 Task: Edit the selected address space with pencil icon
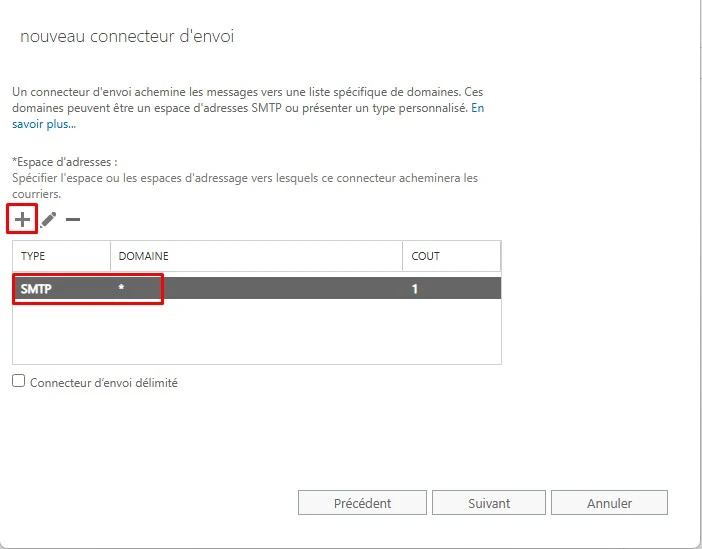[x=48, y=219]
